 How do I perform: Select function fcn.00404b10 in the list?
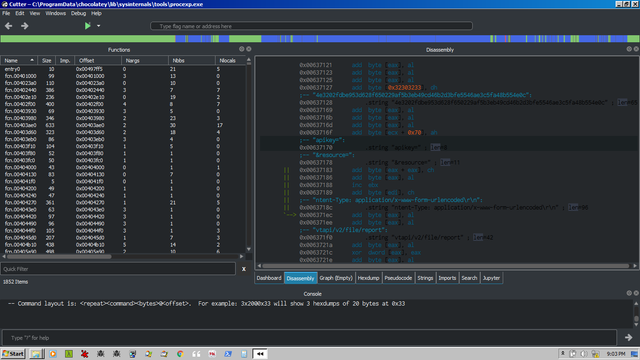point(122,244)
